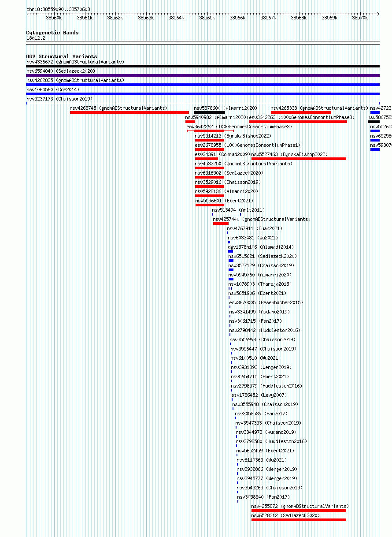This screenshot has height=537, width=392.
Task: Click nsv5652459 (Ebert2021) label
Action: pos(266,451)
